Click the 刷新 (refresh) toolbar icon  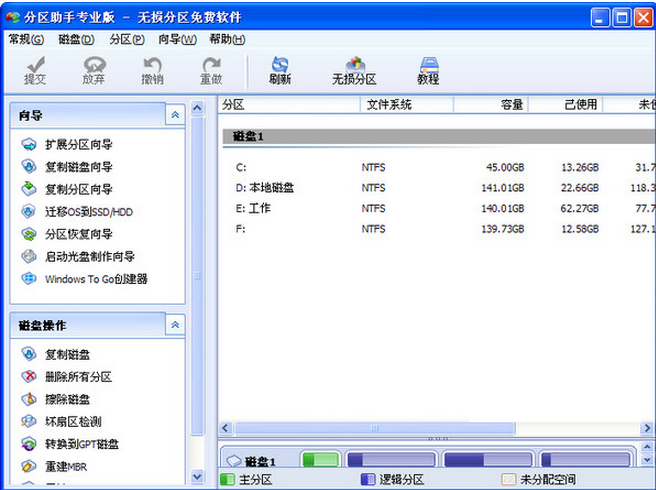pos(280,70)
